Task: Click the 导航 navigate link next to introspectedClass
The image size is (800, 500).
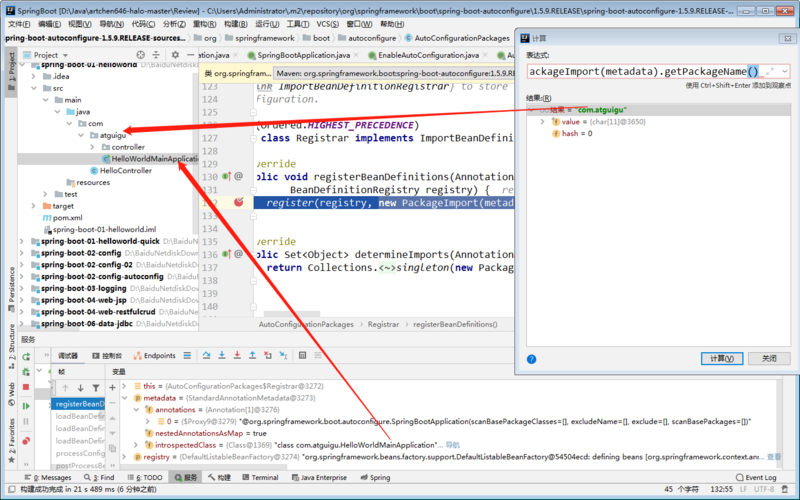Action: tap(453, 445)
